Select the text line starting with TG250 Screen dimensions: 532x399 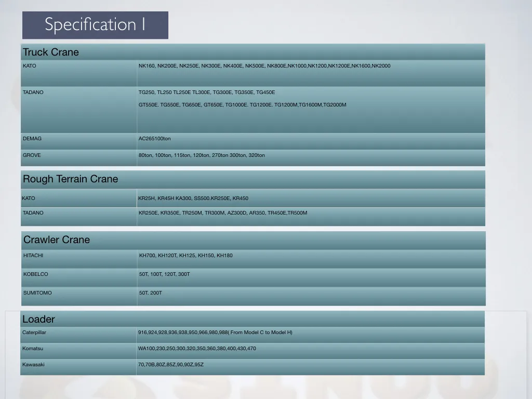point(207,92)
